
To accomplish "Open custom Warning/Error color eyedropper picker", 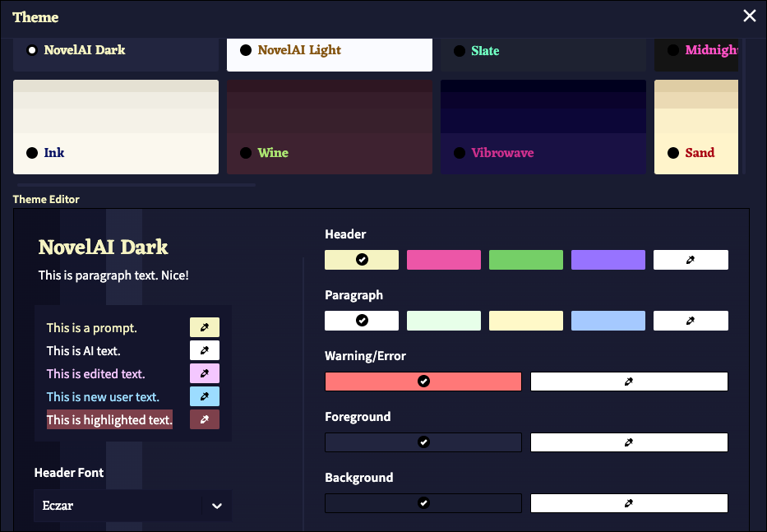I will click(629, 382).
